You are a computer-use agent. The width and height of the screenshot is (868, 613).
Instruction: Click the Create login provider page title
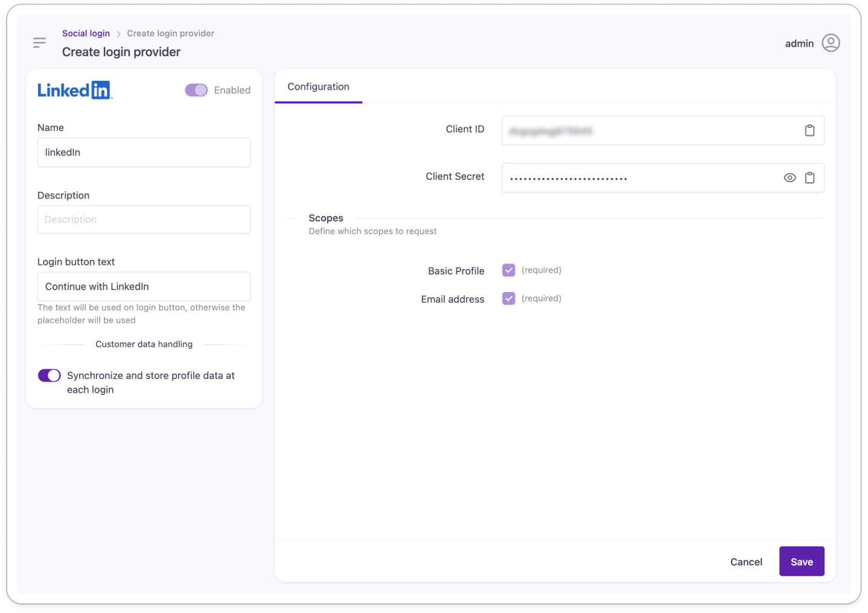pyautogui.click(x=121, y=52)
